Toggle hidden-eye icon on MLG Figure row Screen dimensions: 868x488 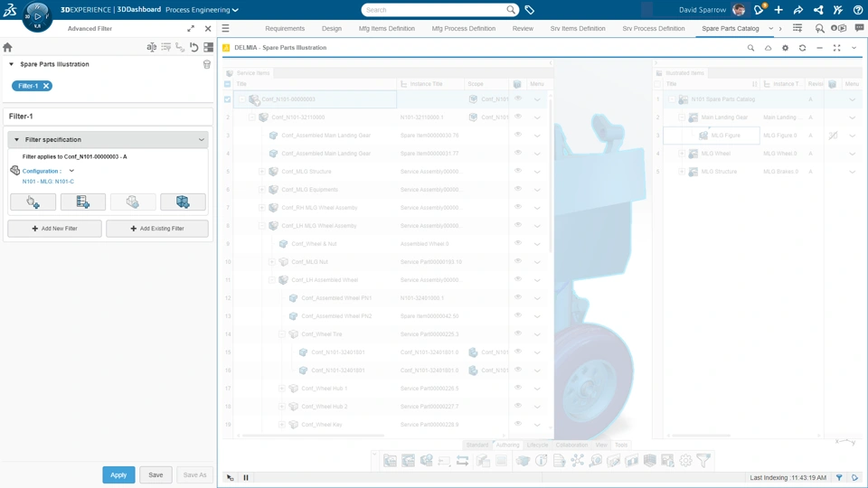coord(833,136)
